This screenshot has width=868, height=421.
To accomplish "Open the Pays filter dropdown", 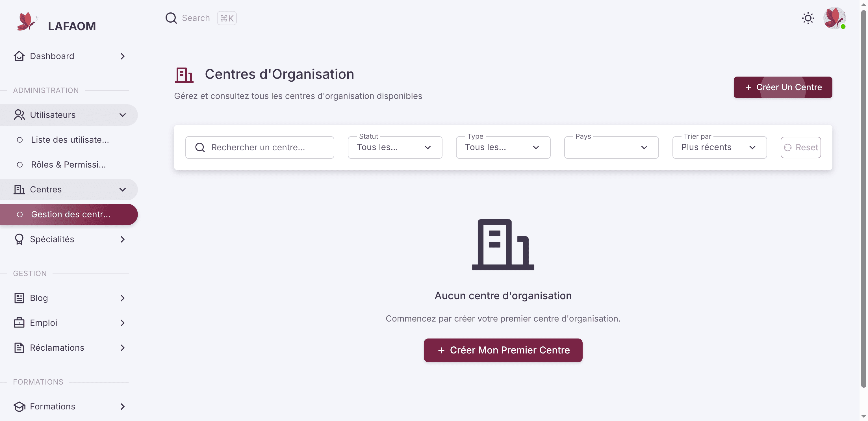I will point(611,147).
